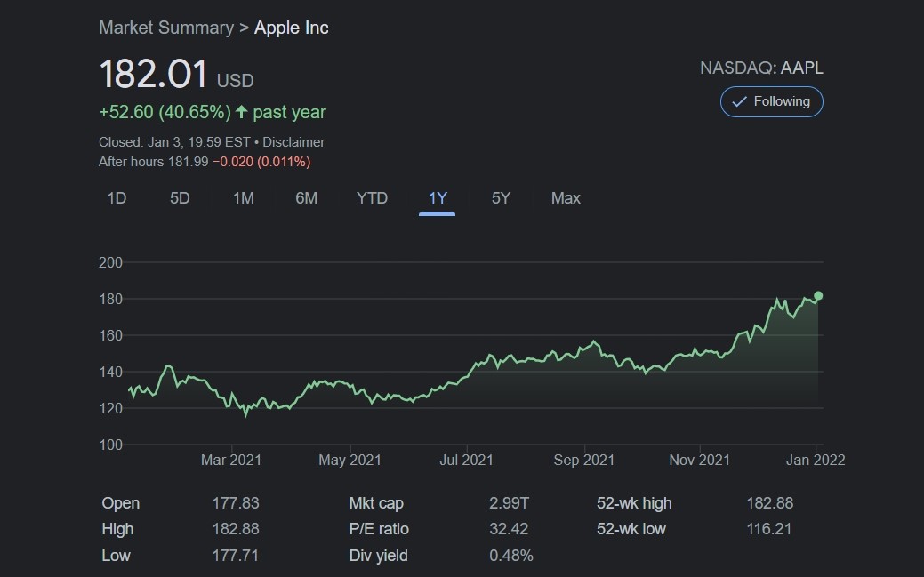Click the P/E ratio label
The width and height of the screenshot is (924, 577).
click(379, 529)
